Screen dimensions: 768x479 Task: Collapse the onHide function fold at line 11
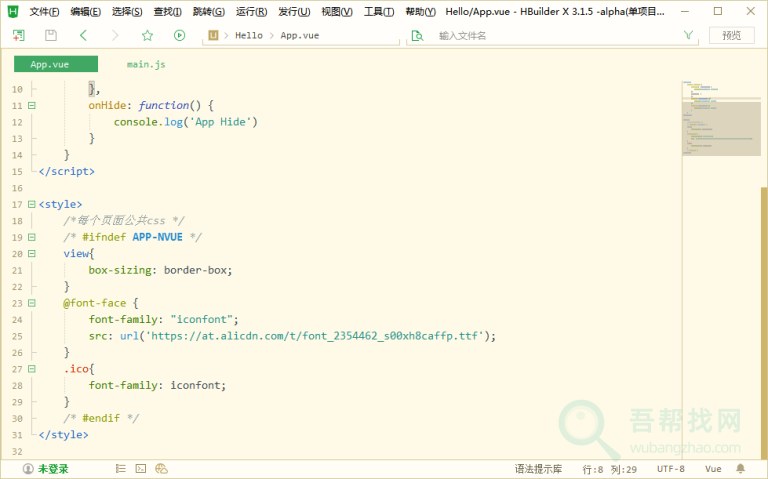32,106
